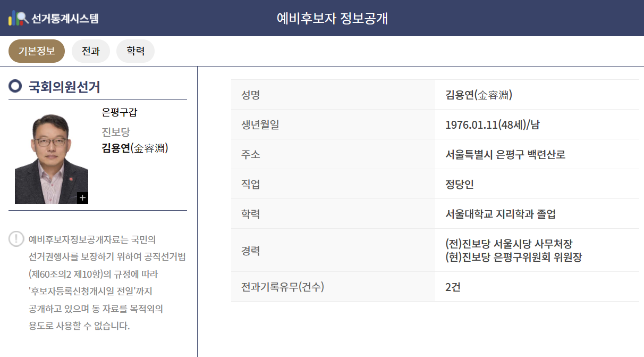Open the 학력 tab
Screen dimensions: 644x357
135,51
